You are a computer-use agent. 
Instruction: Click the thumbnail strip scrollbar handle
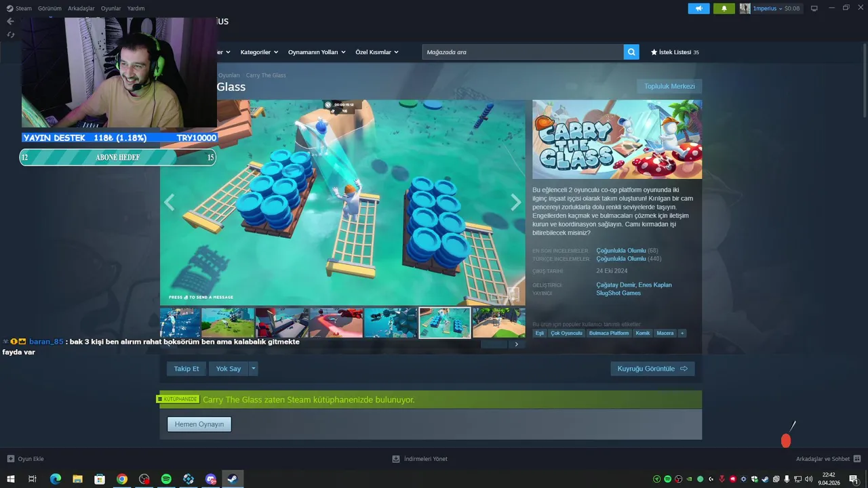click(494, 344)
